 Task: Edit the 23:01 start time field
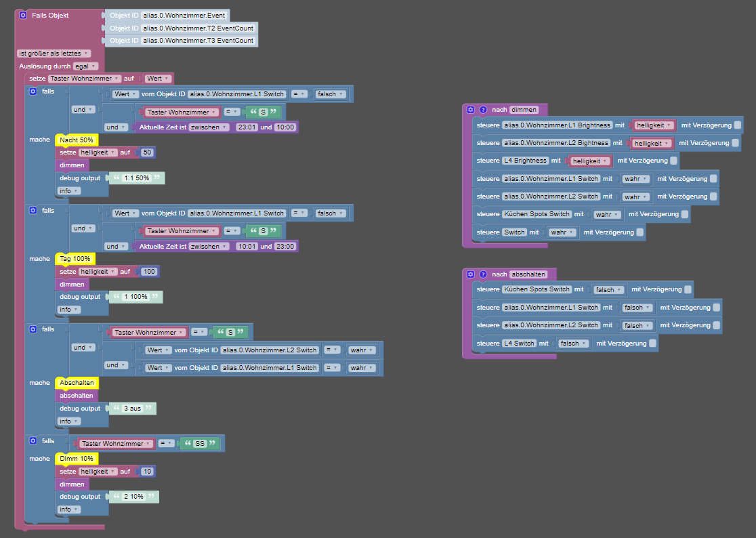click(247, 127)
